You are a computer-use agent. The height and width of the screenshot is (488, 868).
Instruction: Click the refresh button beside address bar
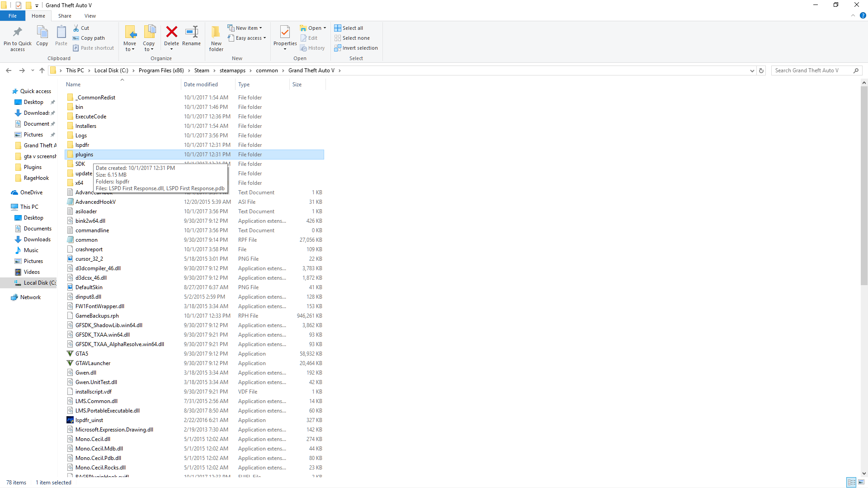761,70
